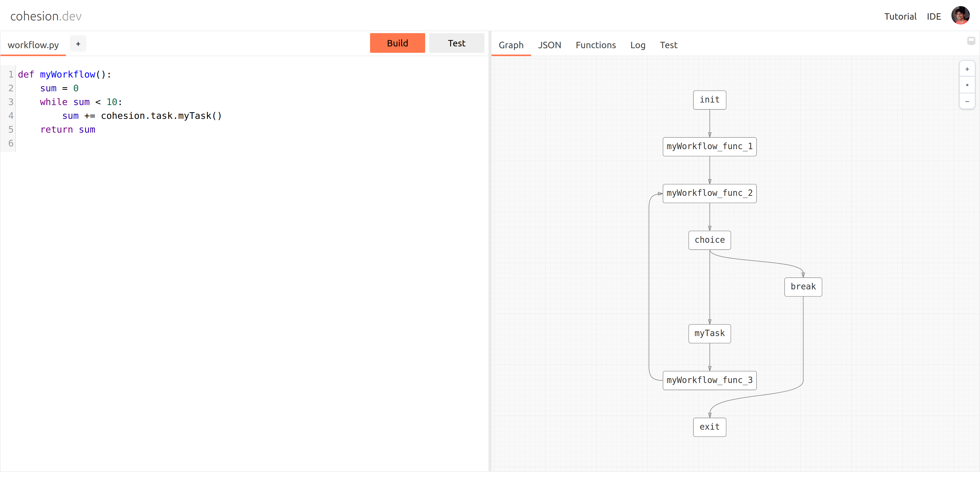The image size is (980, 485).
Task: Select the Graph tab
Action: 510,45
